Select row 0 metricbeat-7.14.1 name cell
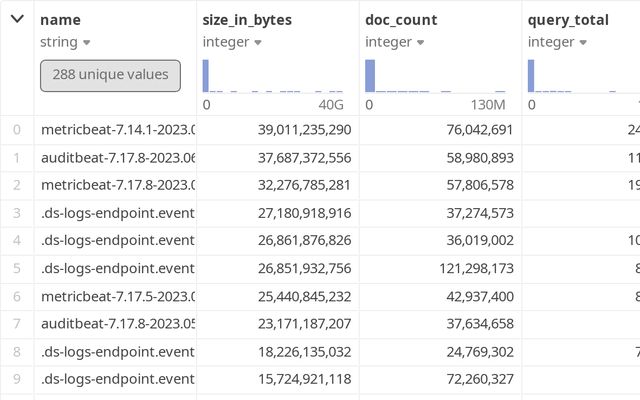This screenshot has width=640, height=400. 117,129
